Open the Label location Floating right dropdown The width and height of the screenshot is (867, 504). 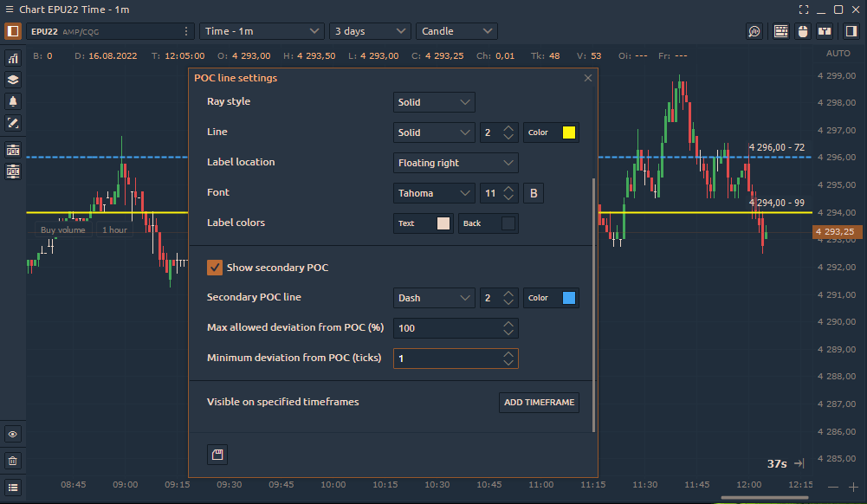tap(456, 163)
